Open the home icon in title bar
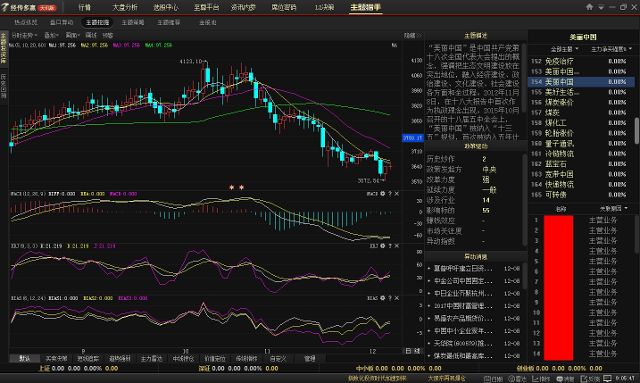 [x=589, y=7]
